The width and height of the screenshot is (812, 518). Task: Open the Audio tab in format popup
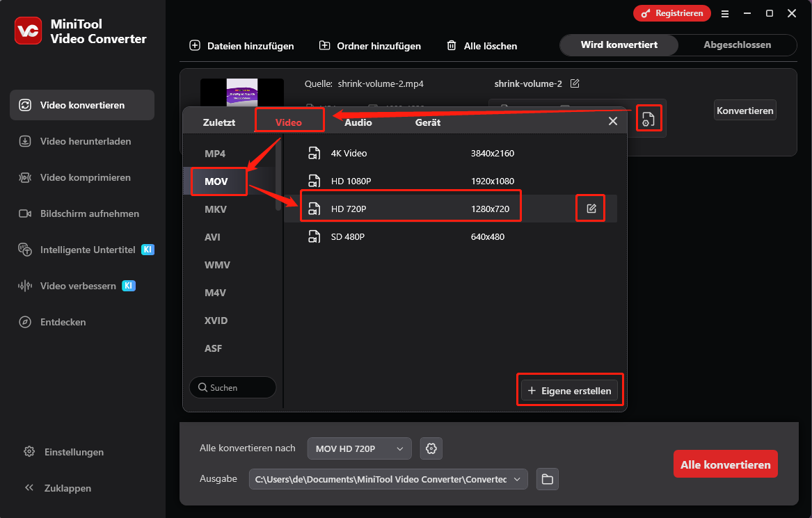coord(358,122)
